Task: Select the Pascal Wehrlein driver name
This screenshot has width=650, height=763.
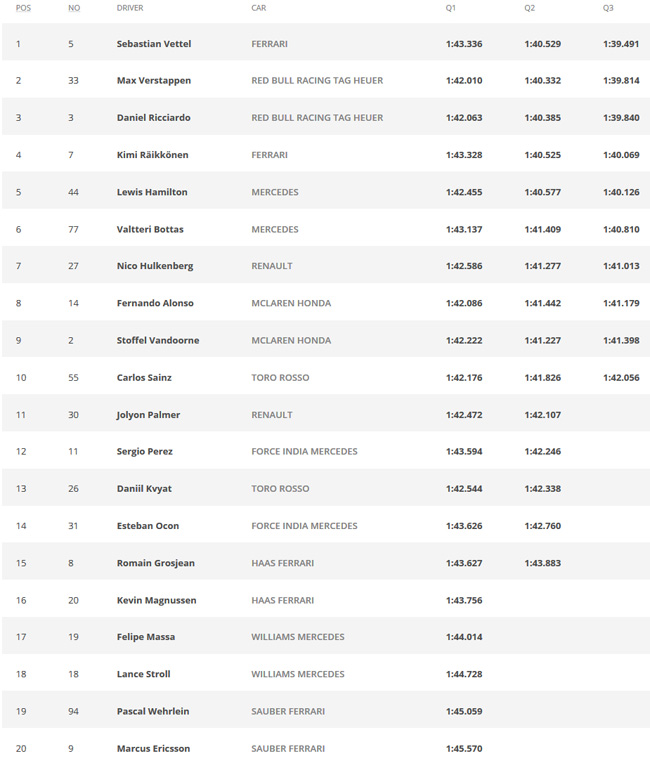Action: pyautogui.click(x=153, y=711)
